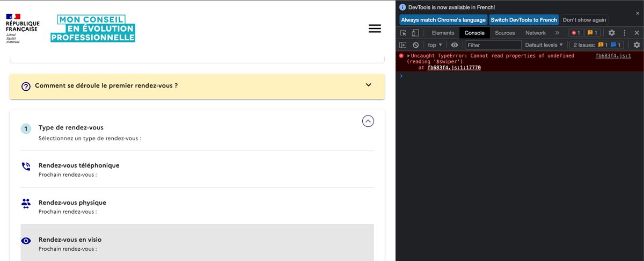Screen dimensions: 644x261
Task: Switch to the Network tab
Action: coord(535,33)
